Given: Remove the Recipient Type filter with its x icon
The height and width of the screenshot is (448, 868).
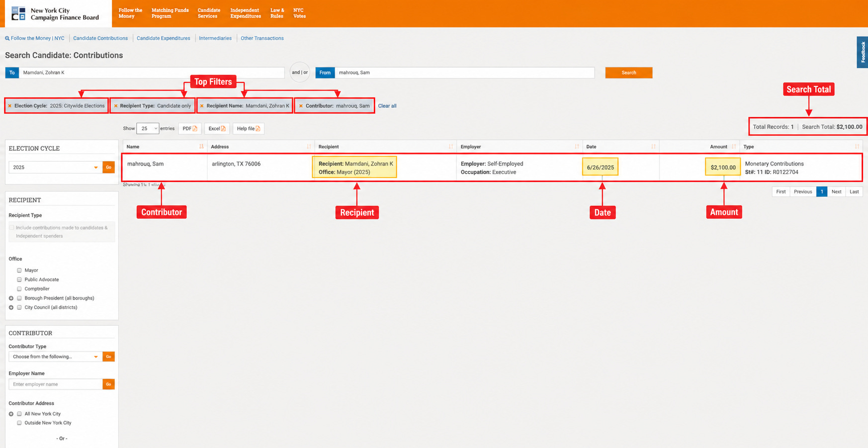Looking at the screenshot, I should [116, 106].
